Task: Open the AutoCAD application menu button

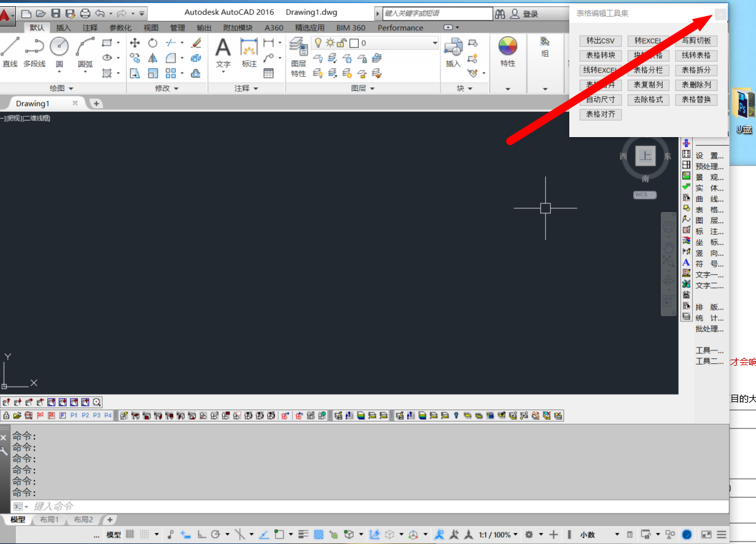Action: (7, 15)
